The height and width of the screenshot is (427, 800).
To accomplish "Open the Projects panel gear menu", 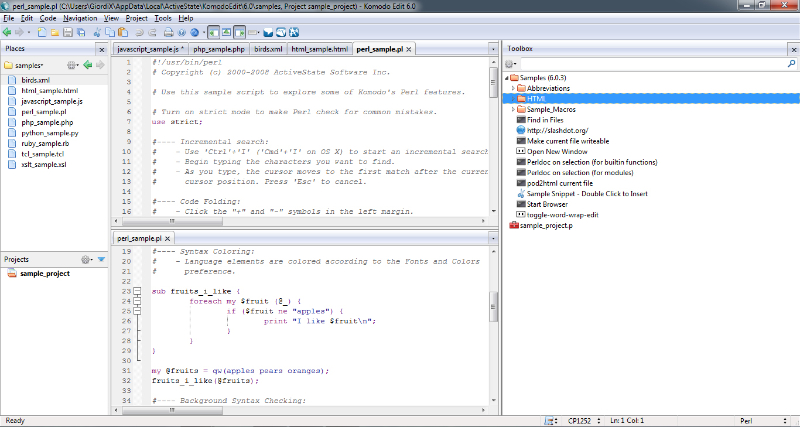I will 86,259.
